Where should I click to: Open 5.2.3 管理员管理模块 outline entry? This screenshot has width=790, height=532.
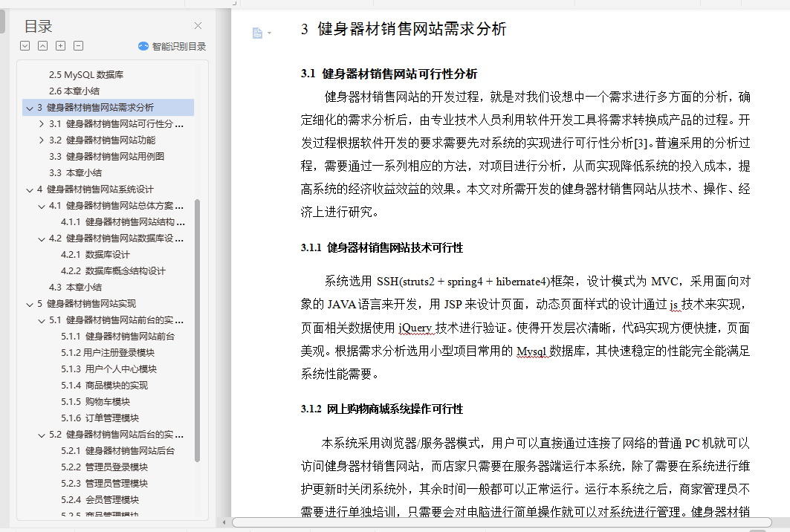[x=104, y=484]
